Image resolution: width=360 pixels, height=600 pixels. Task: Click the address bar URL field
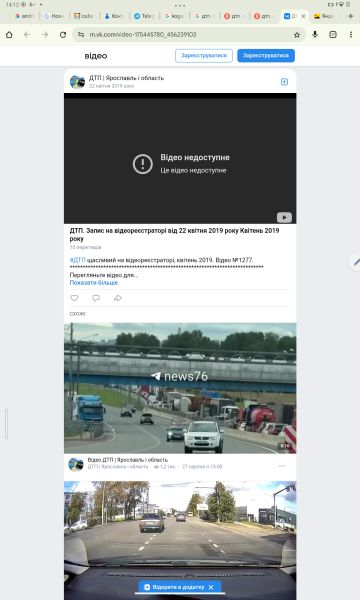tap(184, 34)
